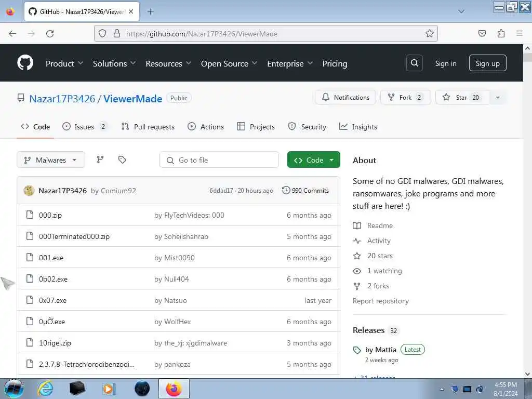The image size is (532, 399).
Task: Open the new tab plus button
Action: [x=150, y=11]
